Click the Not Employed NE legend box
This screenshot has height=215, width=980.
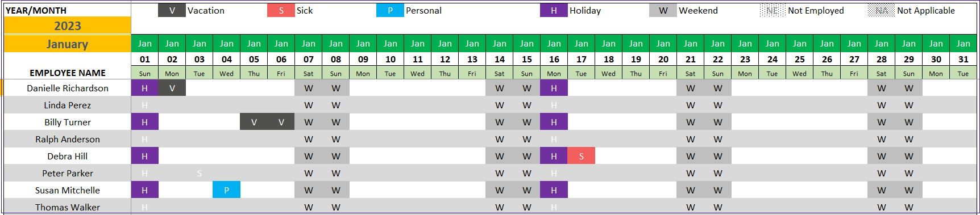772,10
